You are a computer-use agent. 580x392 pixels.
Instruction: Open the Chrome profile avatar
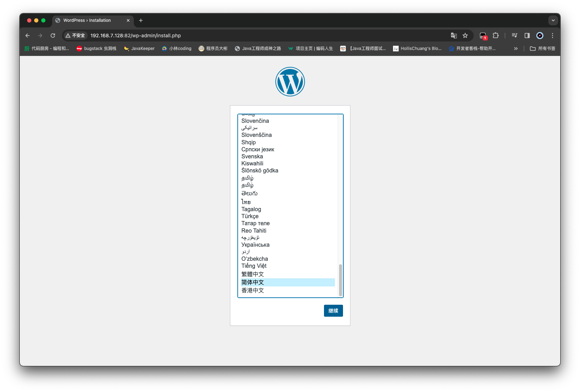(x=540, y=36)
